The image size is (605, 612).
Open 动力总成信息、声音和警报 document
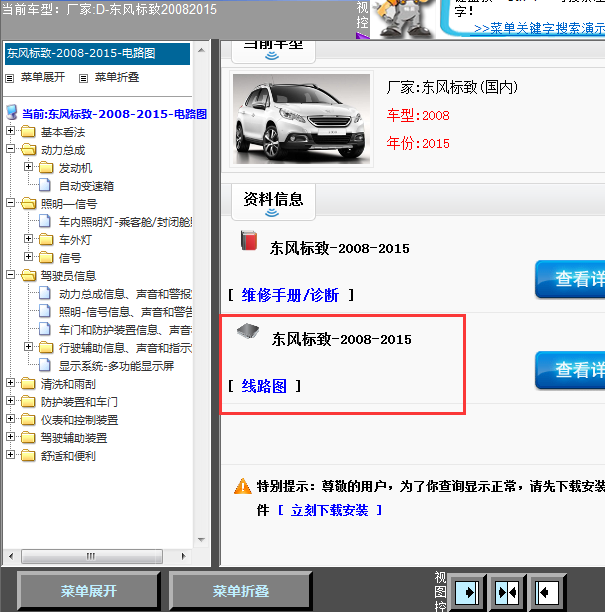pos(125,294)
